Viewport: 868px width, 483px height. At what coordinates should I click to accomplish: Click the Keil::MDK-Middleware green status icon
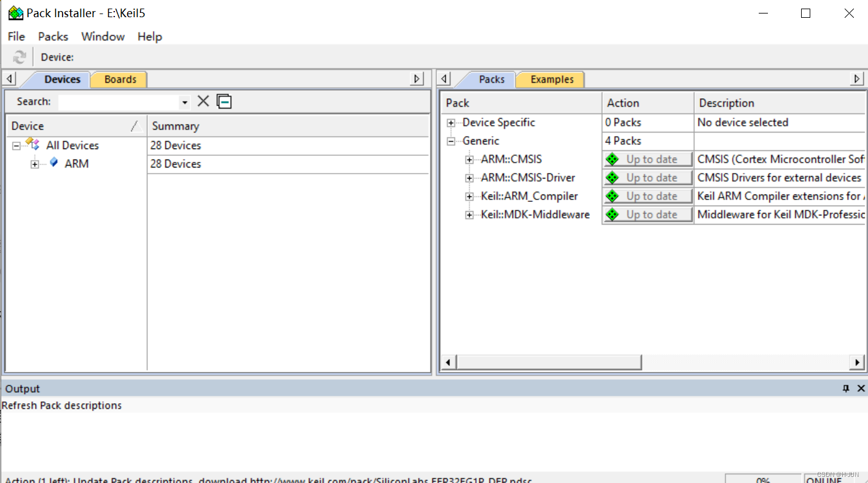click(x=611, y=214)
